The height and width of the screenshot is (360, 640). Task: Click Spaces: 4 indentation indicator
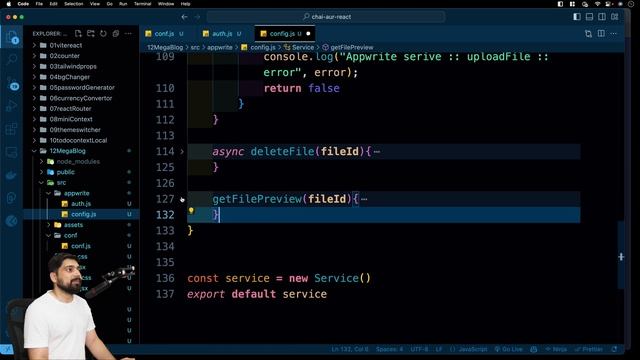pos(389,349)
